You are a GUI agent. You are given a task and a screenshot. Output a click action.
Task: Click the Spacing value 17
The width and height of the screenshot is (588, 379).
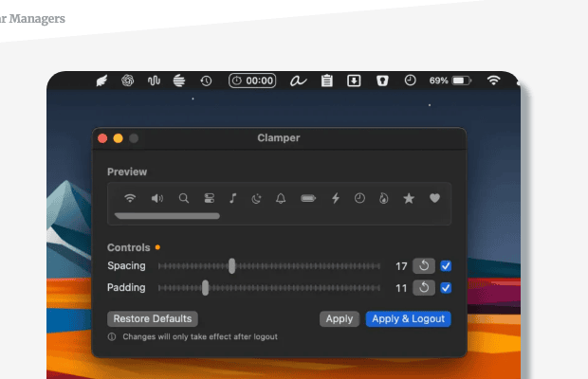point(401,266)
